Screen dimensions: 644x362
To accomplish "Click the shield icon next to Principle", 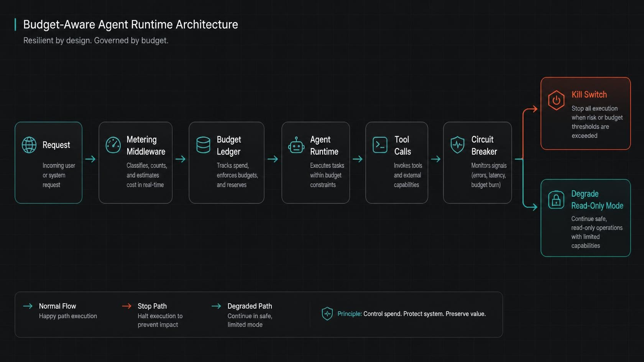I will point(327,314).
